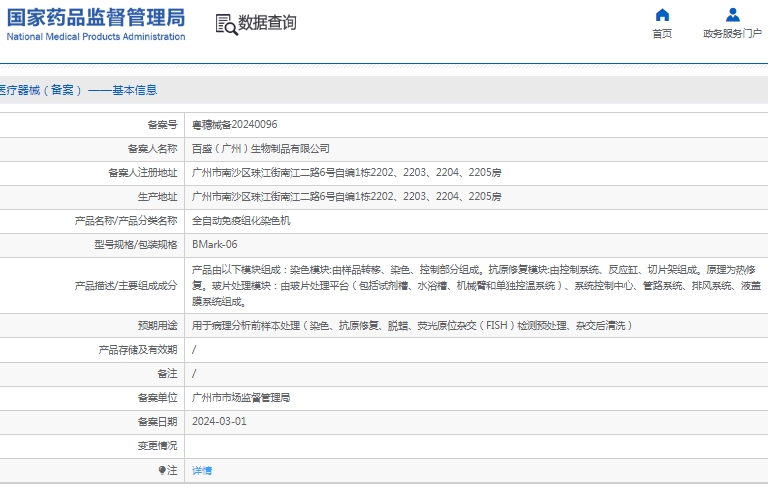
Task: Select 全自动免疫组化染色机
Action: tap(241, 221)
